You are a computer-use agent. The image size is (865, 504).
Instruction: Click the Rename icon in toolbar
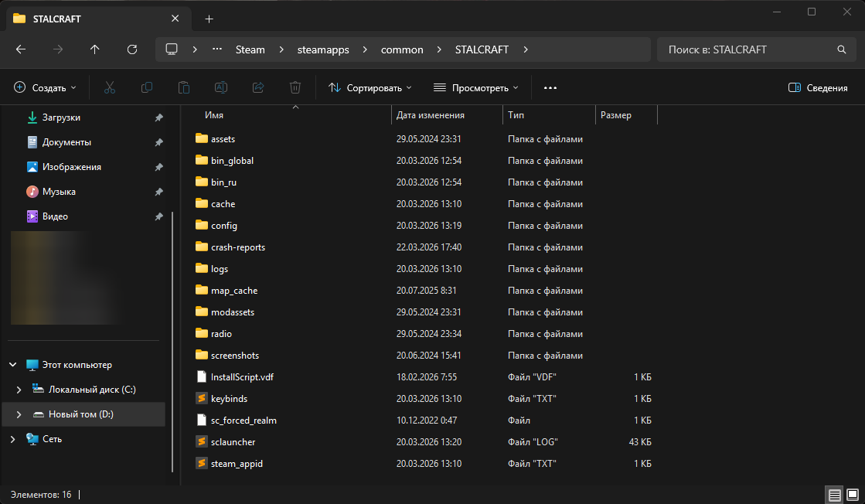tap(220, 88)
